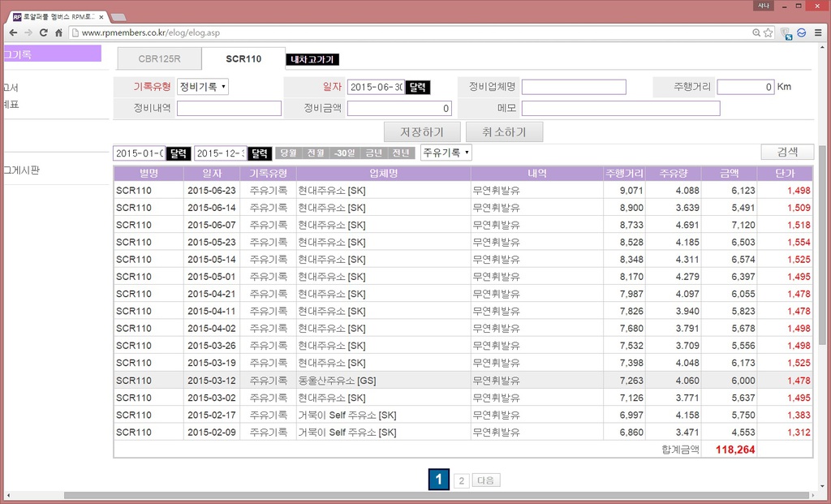
Task: Expand the 기록유형 정비기록 dropdown
Action: pyautogui.click(x=203, y=87)
